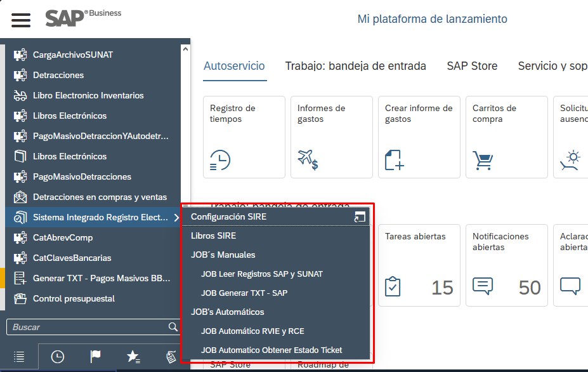Select the list view icon in bottom toolbar
The width and height of the screenshot is (588, 372).
[20, 357]
